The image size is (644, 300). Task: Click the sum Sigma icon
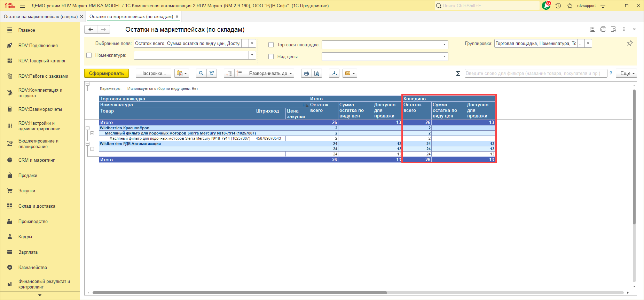tap(458, 73)
